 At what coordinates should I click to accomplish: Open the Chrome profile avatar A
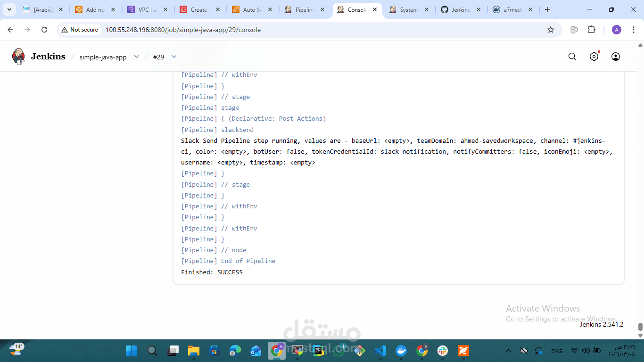617,30
